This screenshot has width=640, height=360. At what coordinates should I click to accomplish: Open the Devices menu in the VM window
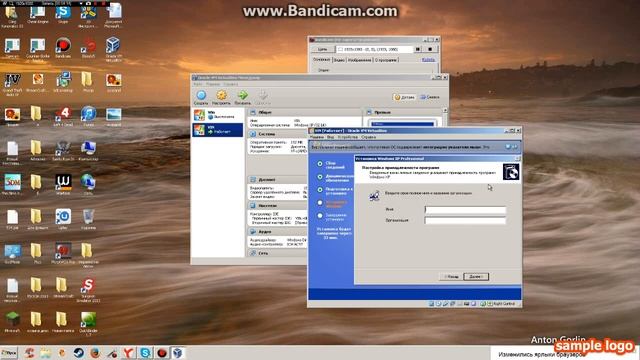click(347, 137)
